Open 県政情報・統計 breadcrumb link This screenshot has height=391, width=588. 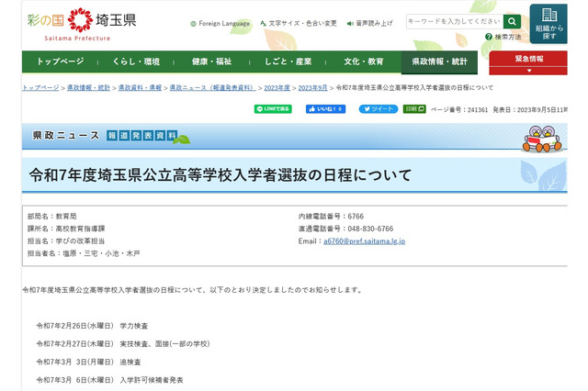pyautogui.click(x=88, y=87)
